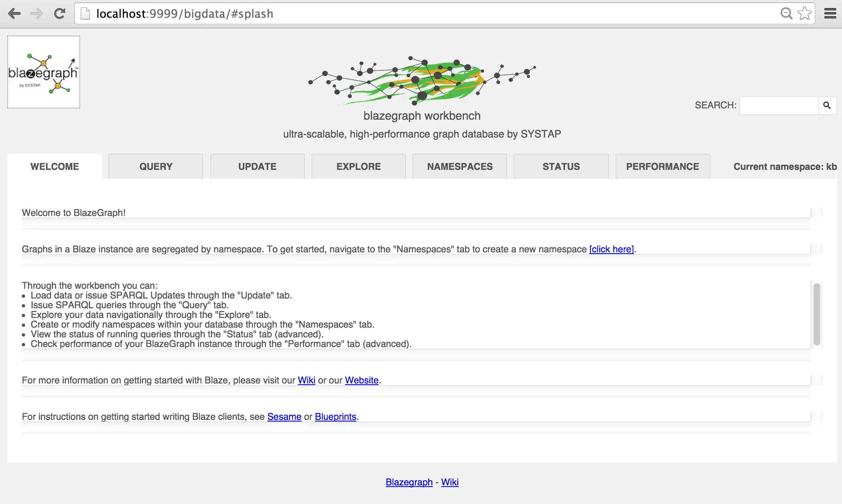The height and width of the screenshot is (504, 842).
Task: Click the EXPLORE tab icon
Action: pos(359,167)
